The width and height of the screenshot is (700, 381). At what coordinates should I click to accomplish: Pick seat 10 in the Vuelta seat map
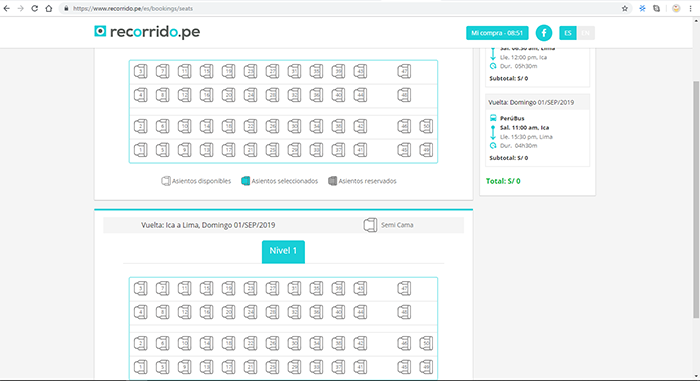click(x=184, y=343)
